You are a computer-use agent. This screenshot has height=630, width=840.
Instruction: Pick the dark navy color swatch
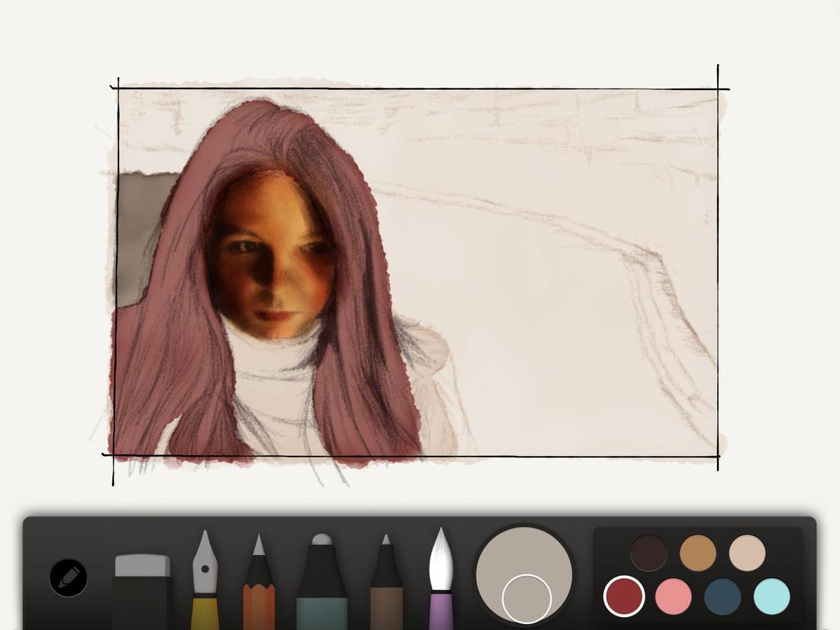(x=723, y=595)
